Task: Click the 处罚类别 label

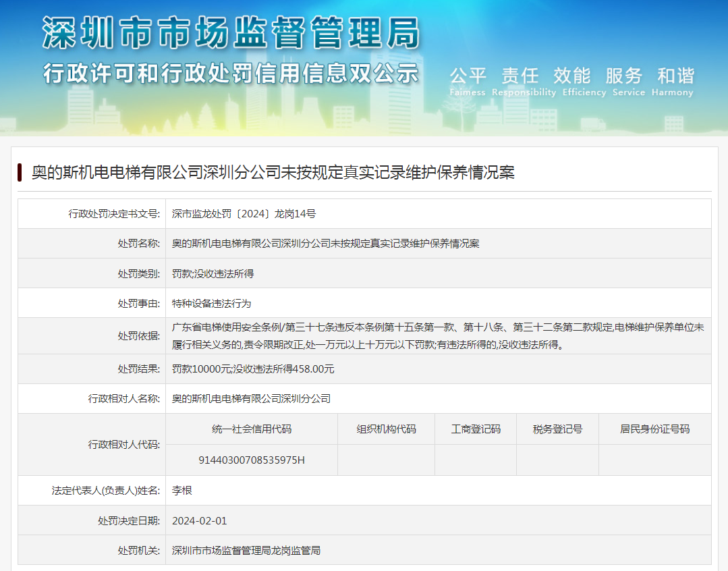Action: click(x=139, y=273)
